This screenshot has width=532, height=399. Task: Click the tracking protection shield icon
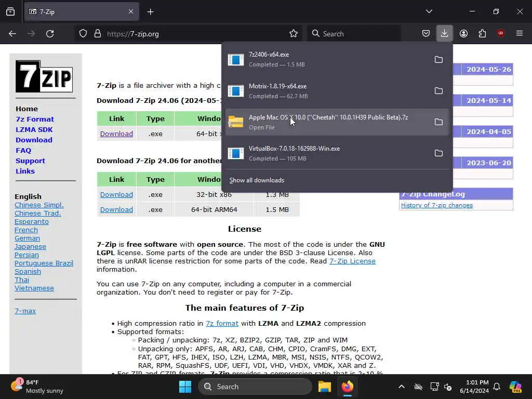point(83,34)
